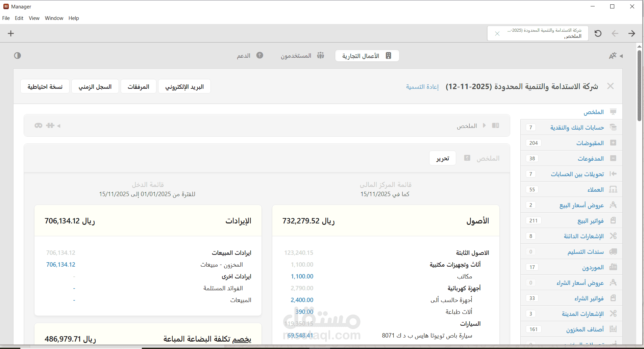Open Help menu
Image resolution: width=644 pixels, height=349 pixels.
click(74, 18)
